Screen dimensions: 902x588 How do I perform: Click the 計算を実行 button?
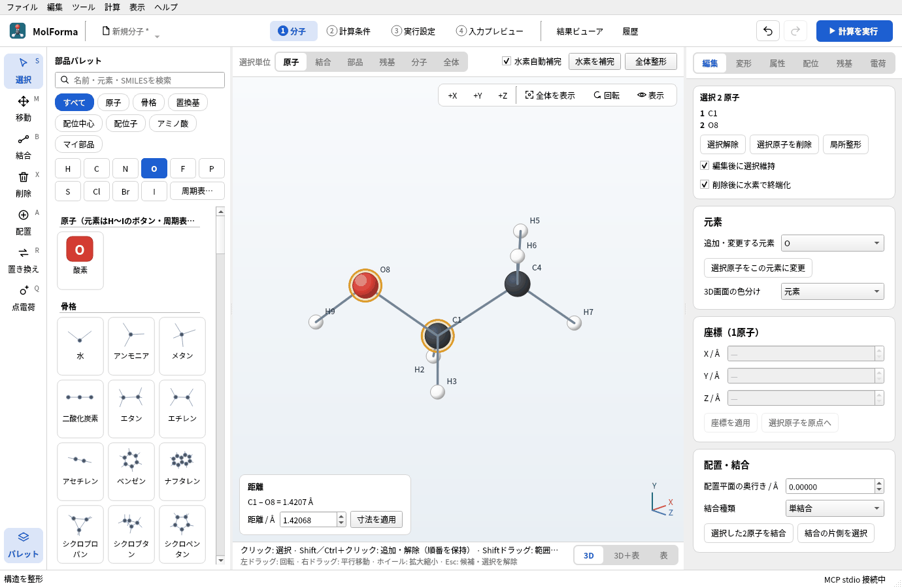click(x=854, y=31)
